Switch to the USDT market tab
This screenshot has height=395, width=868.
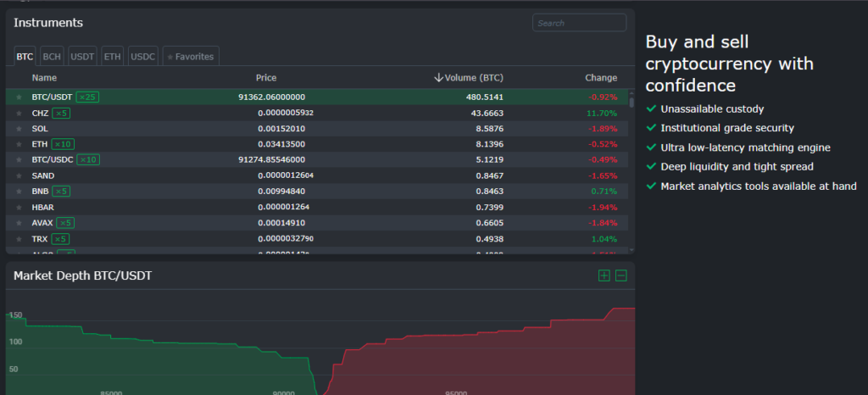coord(82,57)
